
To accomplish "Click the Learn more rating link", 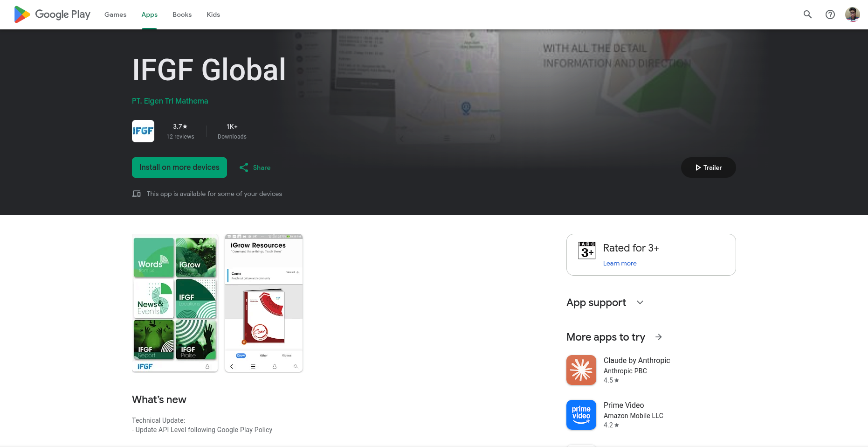I will (620, 263).
